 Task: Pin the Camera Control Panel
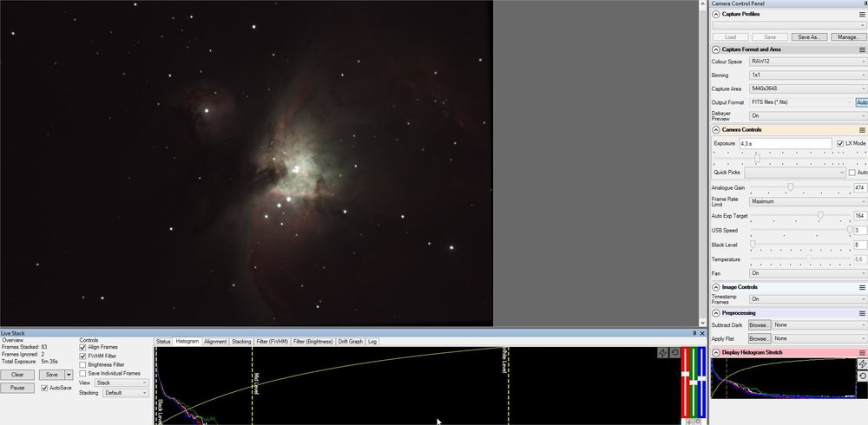pos(865,3)
